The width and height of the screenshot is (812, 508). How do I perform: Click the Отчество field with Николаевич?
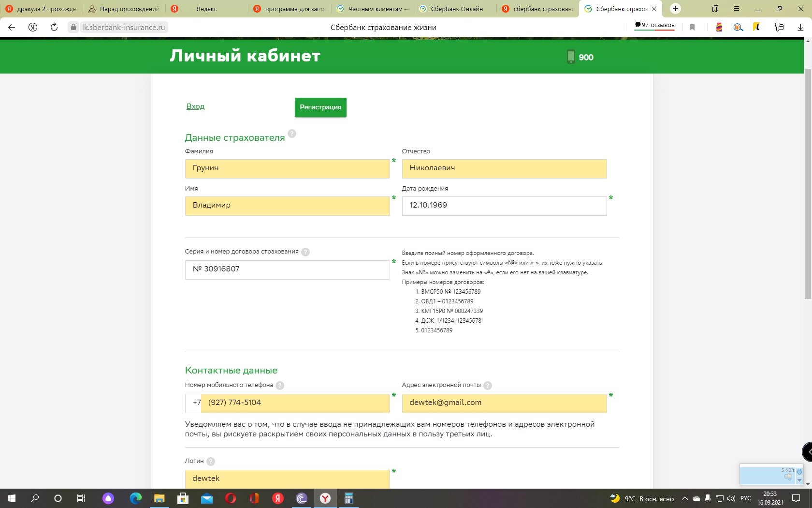pos(504,168)
